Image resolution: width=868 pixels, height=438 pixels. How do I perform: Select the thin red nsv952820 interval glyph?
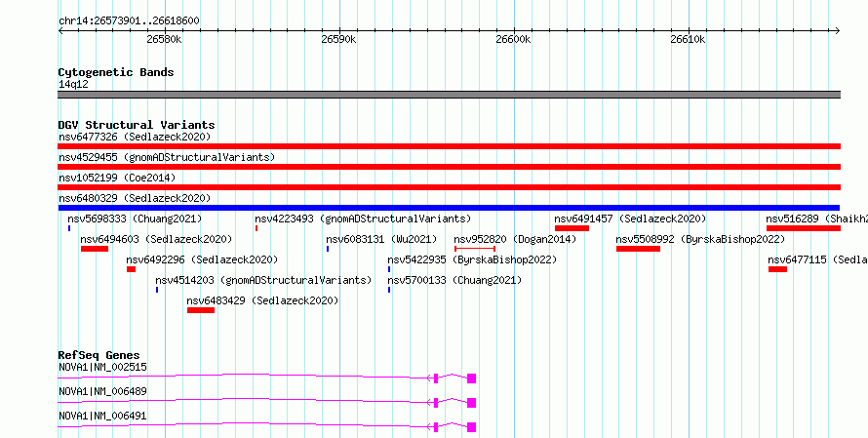[x=475, y=249]
